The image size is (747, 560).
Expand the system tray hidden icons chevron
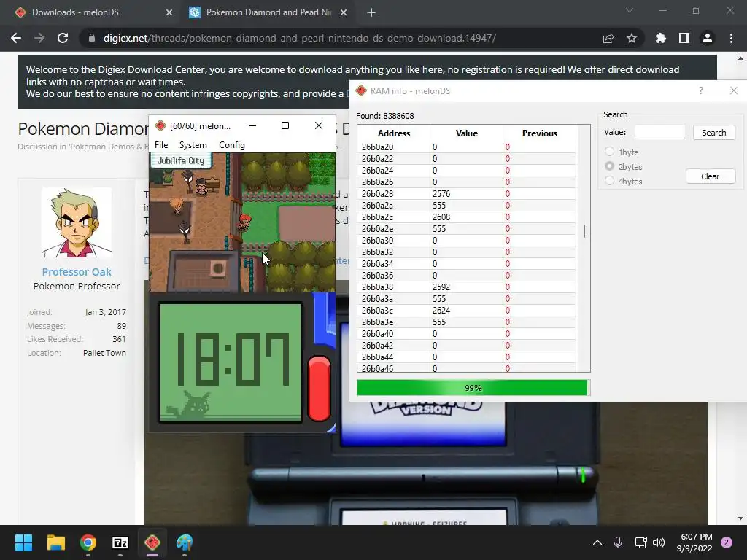597,542
